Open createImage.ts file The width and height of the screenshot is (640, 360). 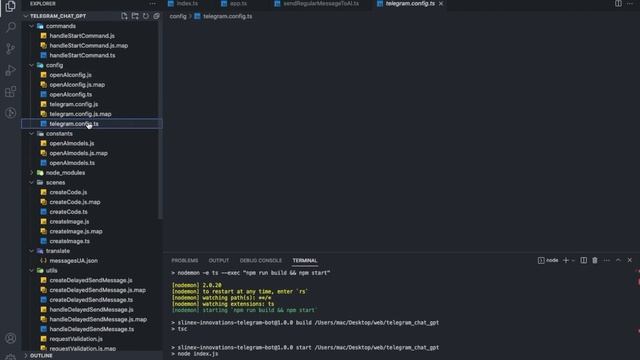69,241
